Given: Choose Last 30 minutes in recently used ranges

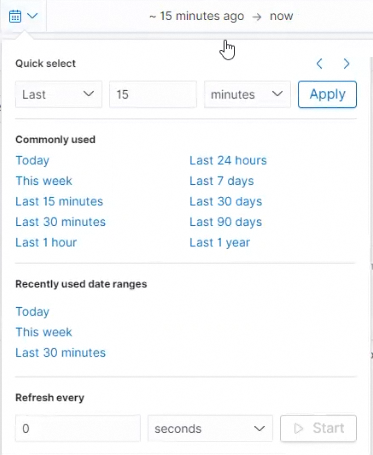Looking at the screenshot, I should 61,353.
